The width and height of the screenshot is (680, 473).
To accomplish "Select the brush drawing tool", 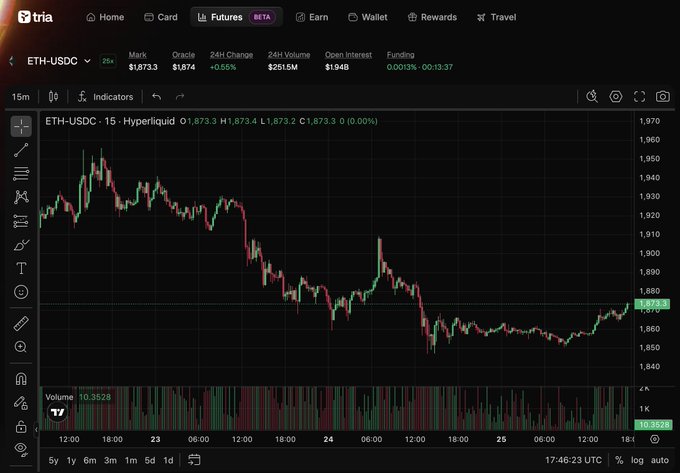I will tap(21, 245).
